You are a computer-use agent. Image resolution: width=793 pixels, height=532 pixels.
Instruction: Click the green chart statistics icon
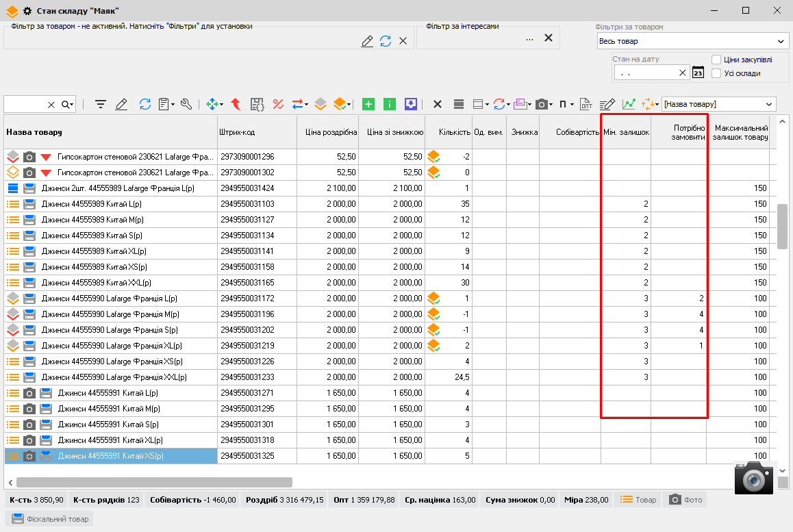coord(629,104)
